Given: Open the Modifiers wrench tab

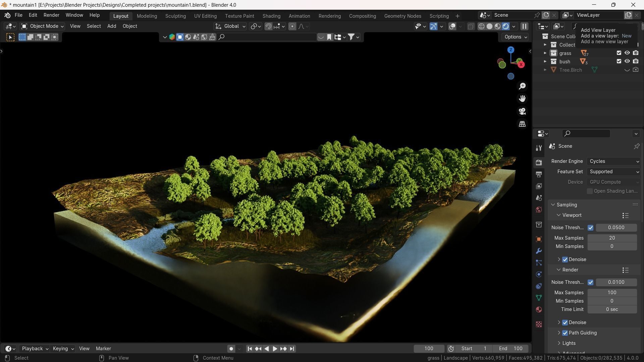Looking at the screenshot, I should tap(539, 251).
